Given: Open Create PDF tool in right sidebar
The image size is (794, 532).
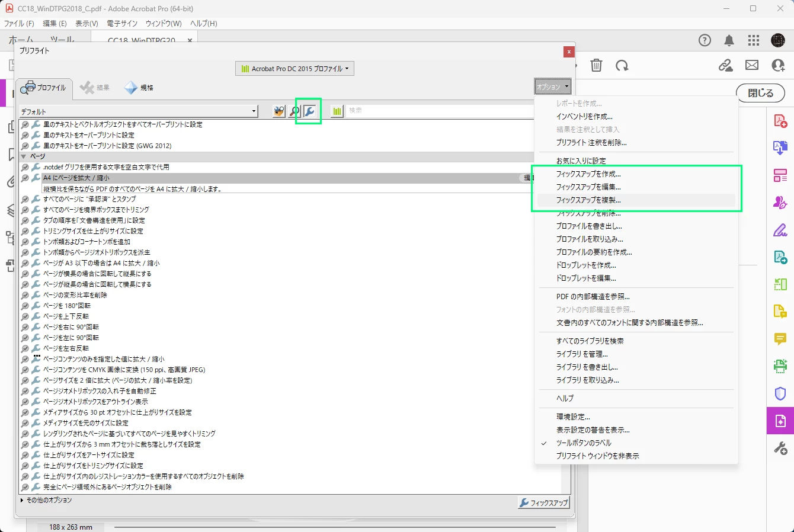Looking at the screenshot, I should tap(780, 121).
